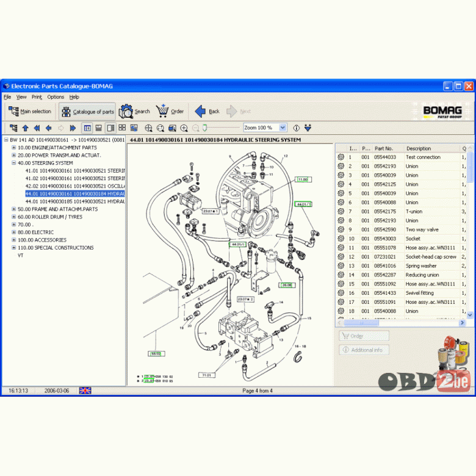The height and width of the screenshot is (476, 476).
Task: Expand 10.00 ENGINE/ATTACHMENT PARTS node
Action: tap(13, 148)
